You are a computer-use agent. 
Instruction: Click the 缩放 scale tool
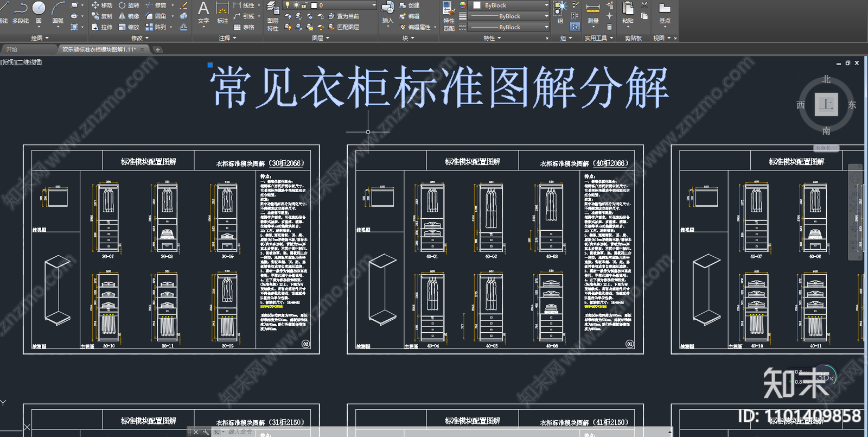129,27
